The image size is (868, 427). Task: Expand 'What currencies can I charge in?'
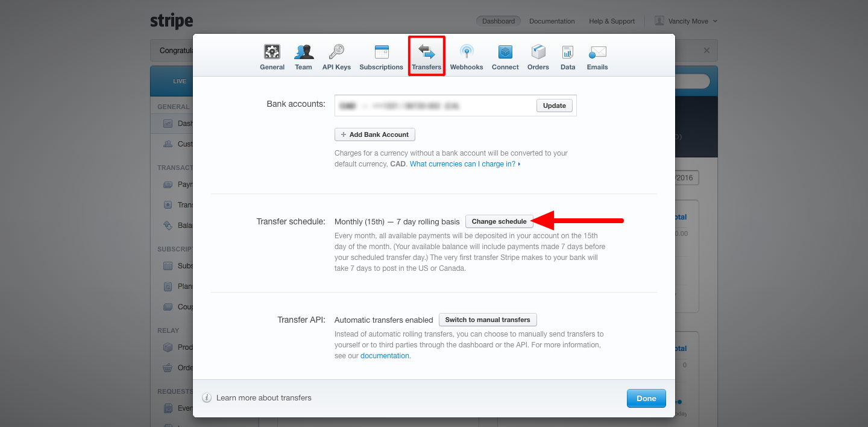click(464, 164)
